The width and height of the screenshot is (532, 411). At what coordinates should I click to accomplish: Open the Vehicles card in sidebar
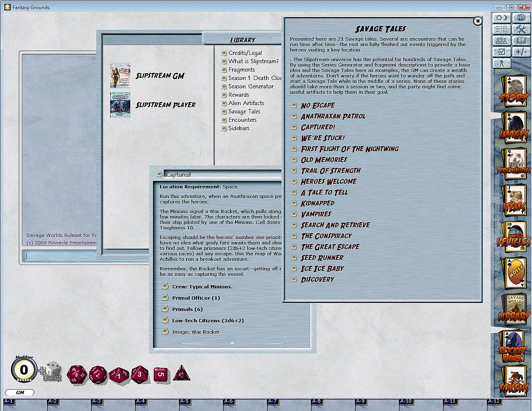pos(514,236)
